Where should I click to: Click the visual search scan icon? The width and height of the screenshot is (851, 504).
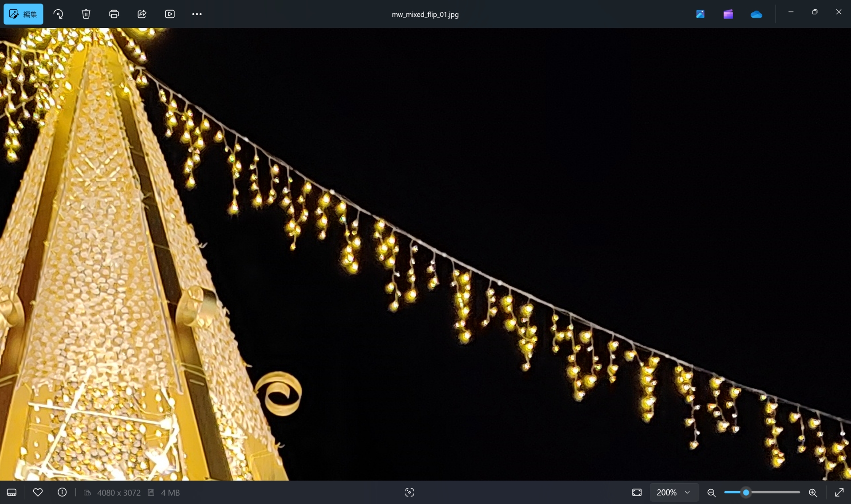pos(410,492)
